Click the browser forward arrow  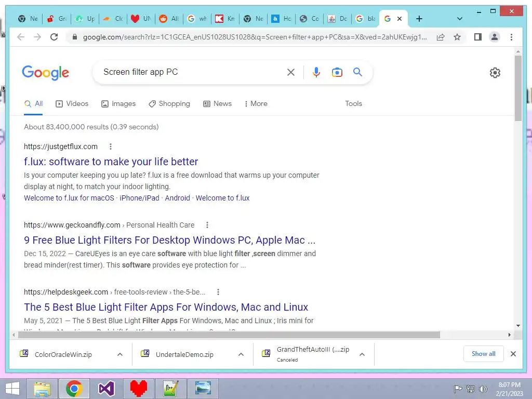[37, 37]
